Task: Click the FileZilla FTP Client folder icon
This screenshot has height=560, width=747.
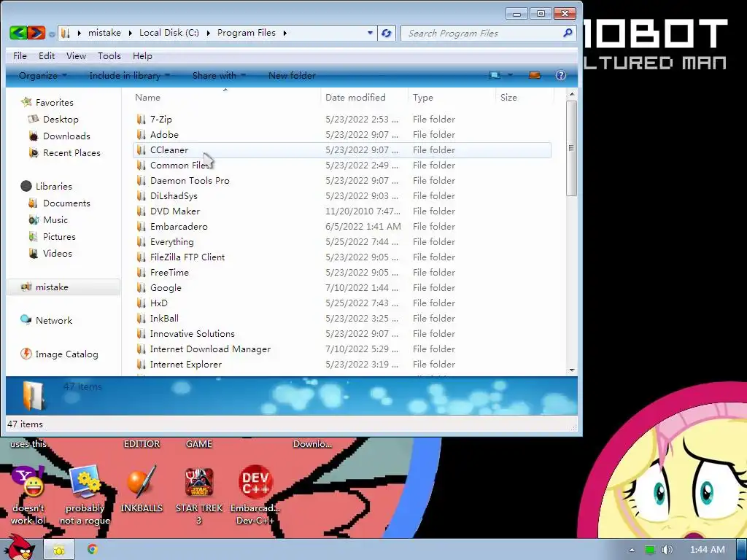Action: pos(141,257)
